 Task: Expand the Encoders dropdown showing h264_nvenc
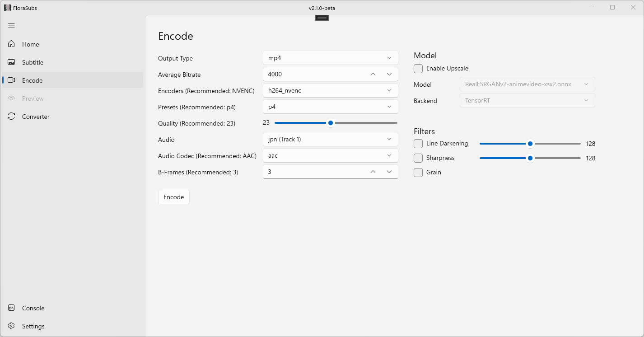click(x=330, y=90)
